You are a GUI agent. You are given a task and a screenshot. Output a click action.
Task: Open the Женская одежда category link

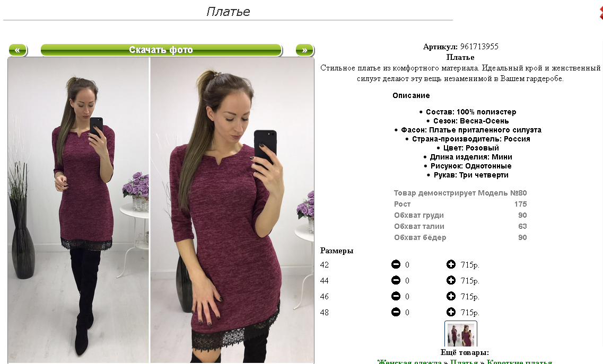(409, 362)
